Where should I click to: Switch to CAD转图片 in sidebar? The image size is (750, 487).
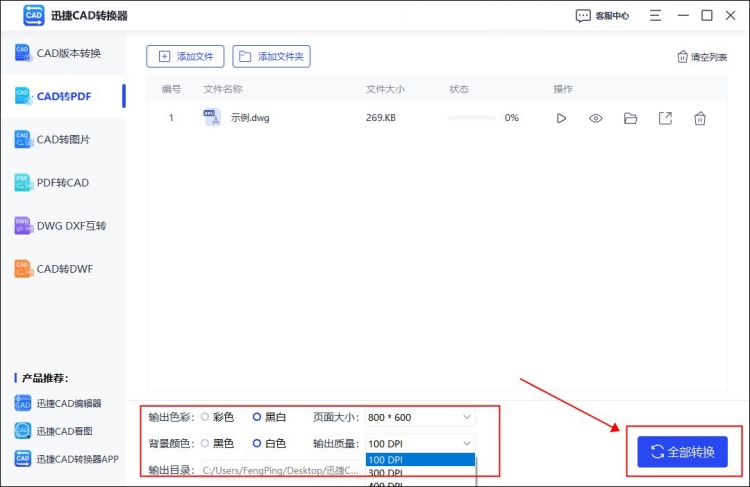[63, 139]
